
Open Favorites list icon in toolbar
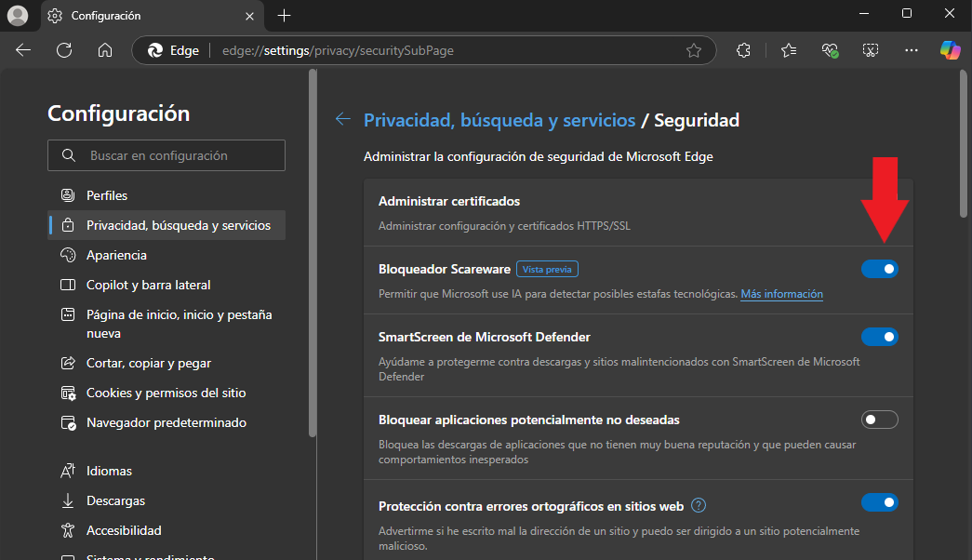point(789,50)
